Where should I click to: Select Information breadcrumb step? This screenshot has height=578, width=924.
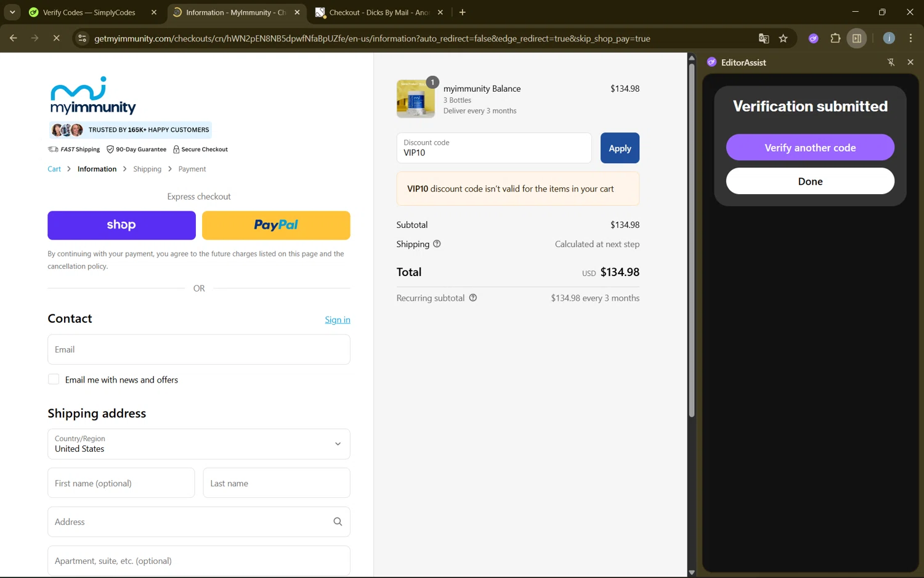click(x=97, y=169)
